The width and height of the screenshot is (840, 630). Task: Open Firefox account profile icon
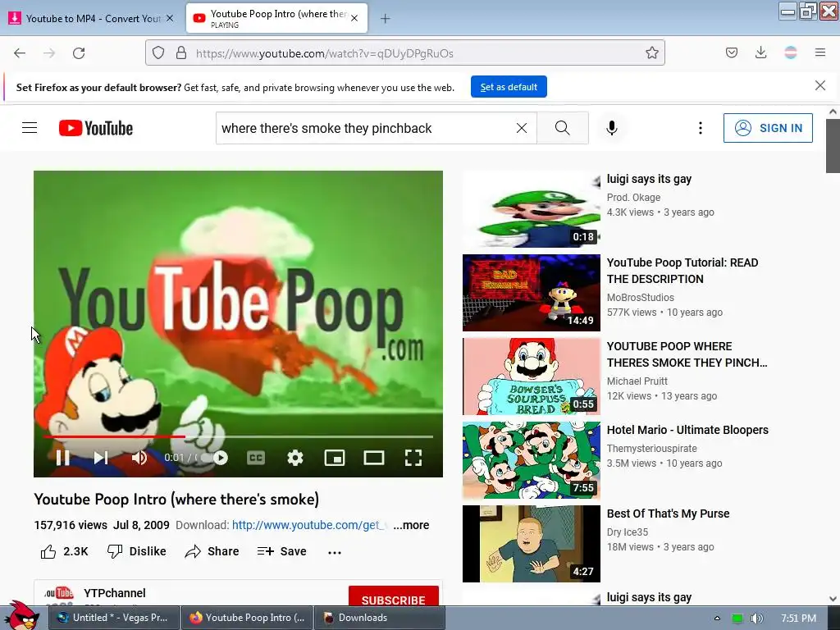791,52
